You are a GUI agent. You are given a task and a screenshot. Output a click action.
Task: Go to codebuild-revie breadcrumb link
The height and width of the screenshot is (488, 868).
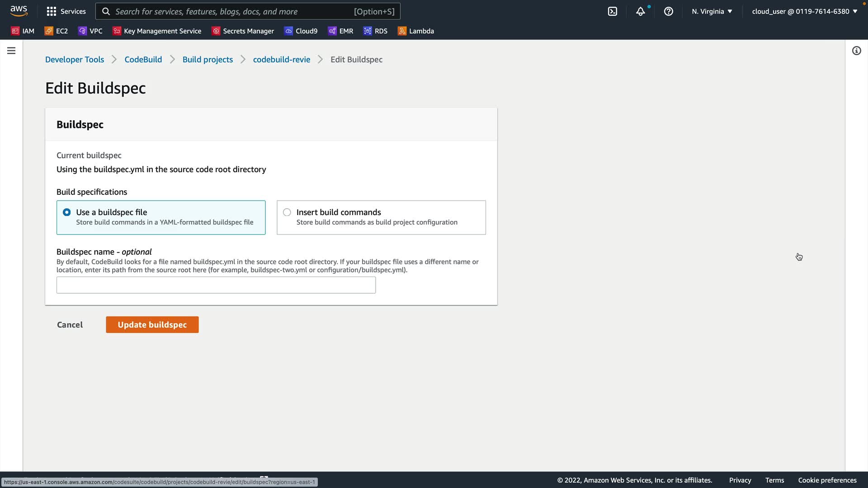coord(281,60)
